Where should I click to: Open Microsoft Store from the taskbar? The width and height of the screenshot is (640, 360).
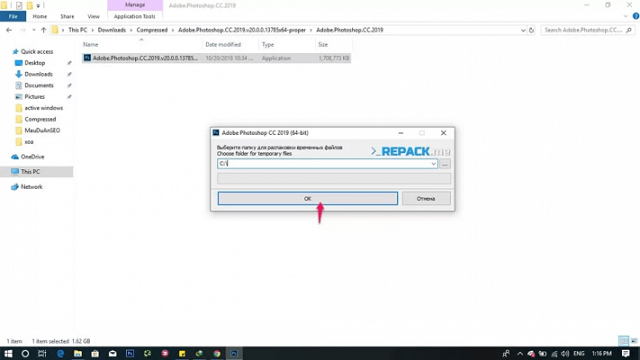tap(95, 353)
